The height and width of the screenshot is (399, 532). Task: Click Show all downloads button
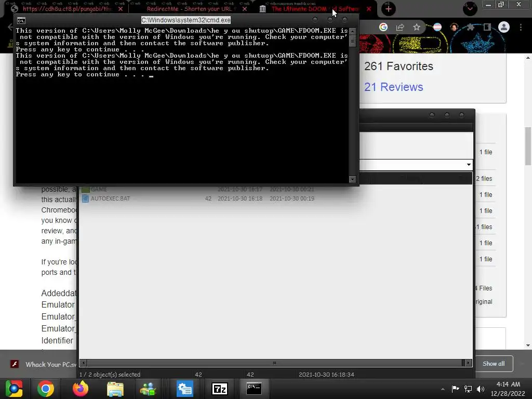494,364
